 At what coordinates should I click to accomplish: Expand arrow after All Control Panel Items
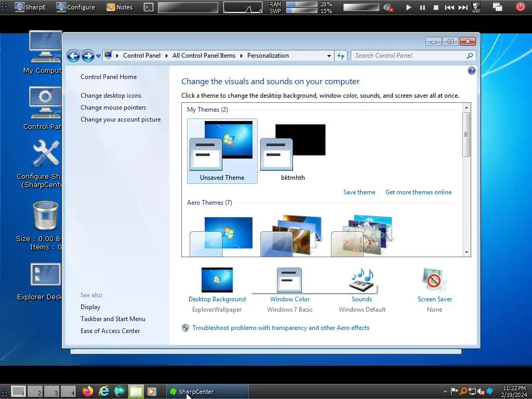tap(242, 56)
